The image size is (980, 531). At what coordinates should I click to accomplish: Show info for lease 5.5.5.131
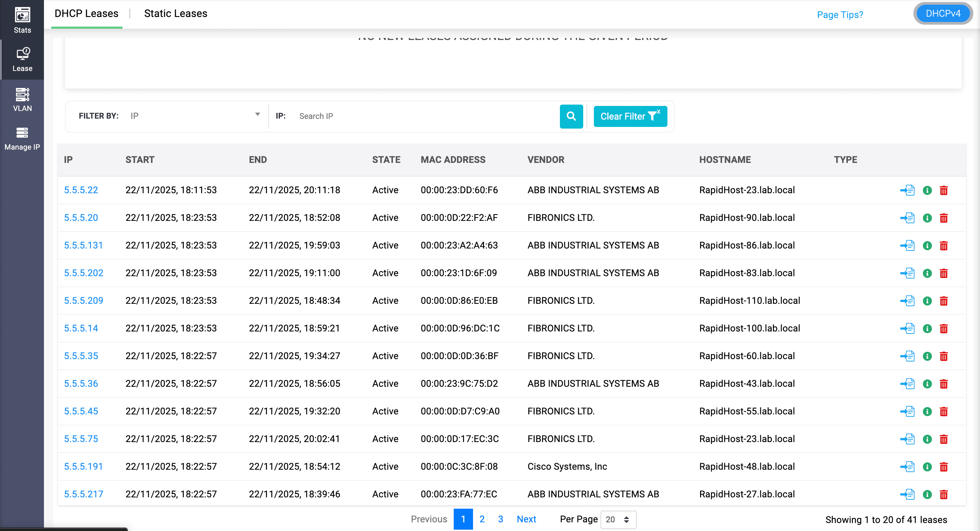click(x=927, y=246)
